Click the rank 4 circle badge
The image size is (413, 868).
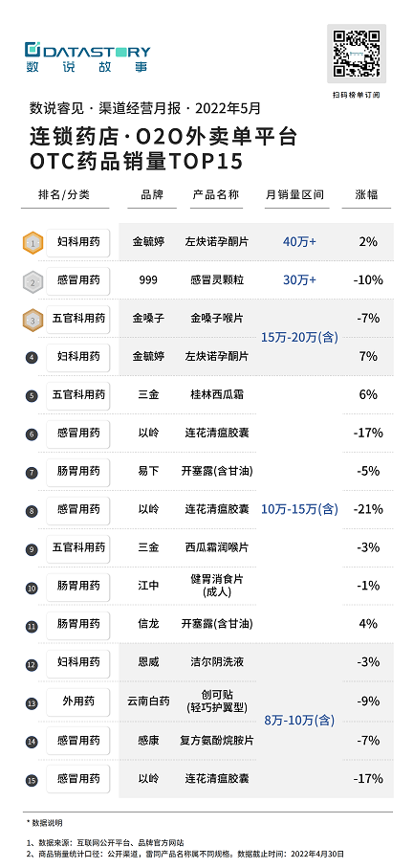(x=32, y=358)
